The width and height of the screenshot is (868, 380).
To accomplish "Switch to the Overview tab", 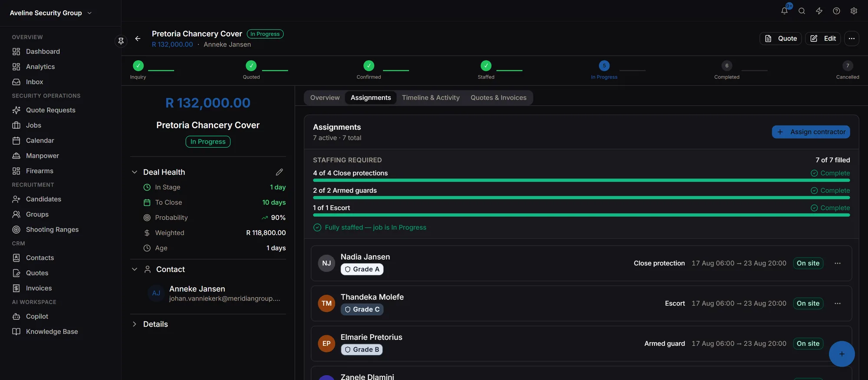I will pos(325,98).
